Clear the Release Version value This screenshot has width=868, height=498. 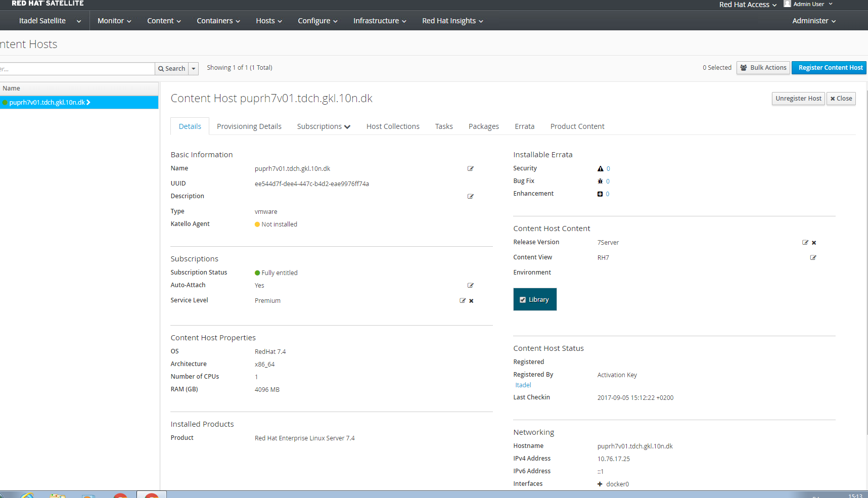pyautogui.click(x=814, y=243)
